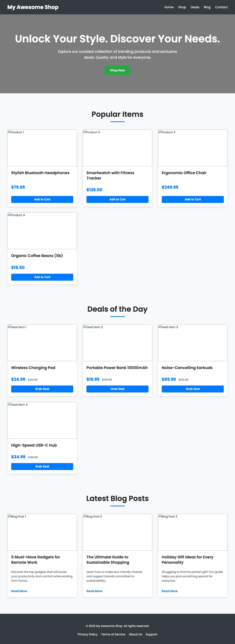Image resolution: width=235 pixels, height=644 pixels.
Task: Add Smartwatch with Fitness Tracker to cart
Action: [117, 199]
